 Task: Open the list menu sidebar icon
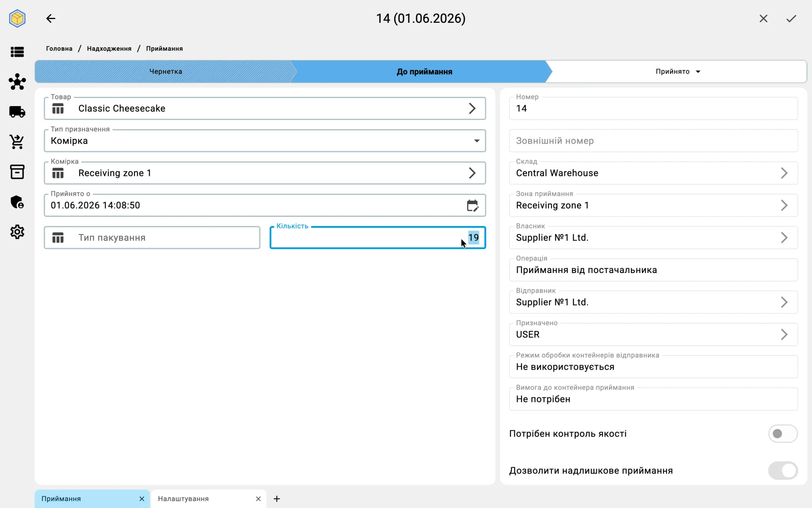[17, 52]
